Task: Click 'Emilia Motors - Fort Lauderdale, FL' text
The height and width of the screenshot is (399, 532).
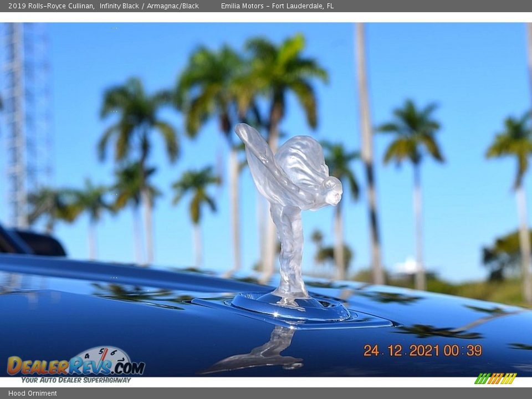Action: pos(277,6)
